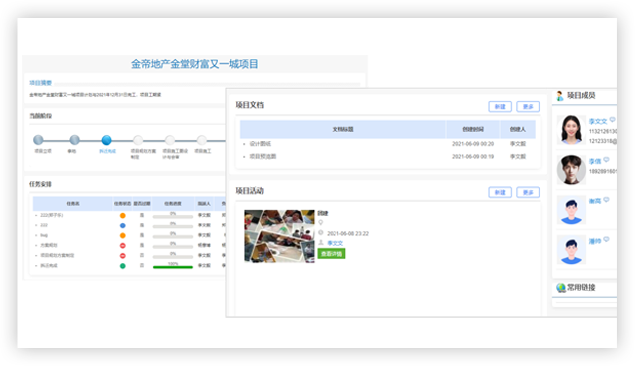The image size is (635, 366).
Task: Click the chat bubble icon beside the fourth member
Action: [606, 239]
